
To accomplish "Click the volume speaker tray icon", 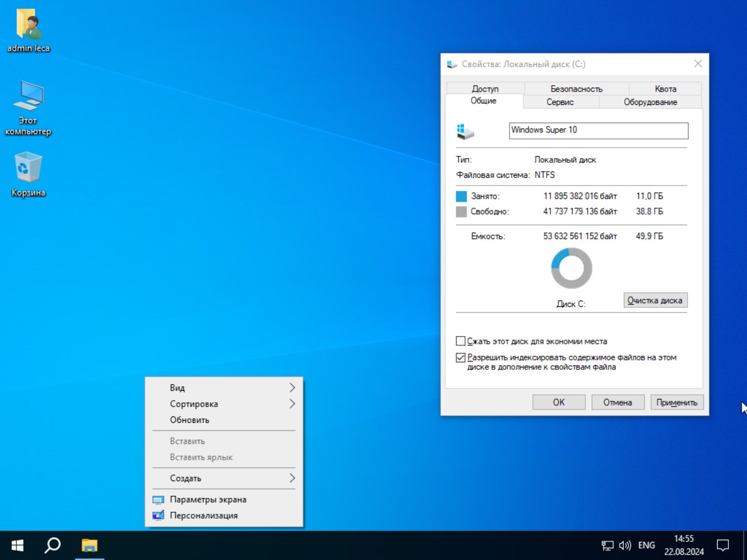I will pyautogui.click(x=624, y=545).
